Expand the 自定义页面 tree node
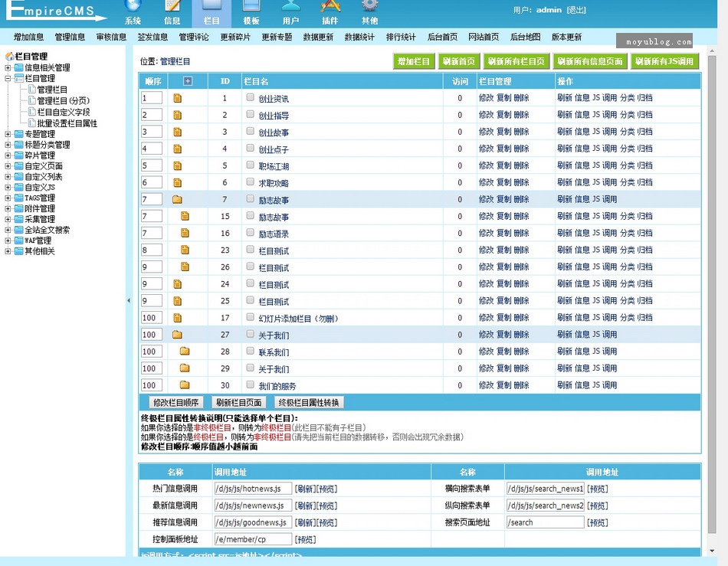The height and width of the screenshot is (566, 728). 8,166
